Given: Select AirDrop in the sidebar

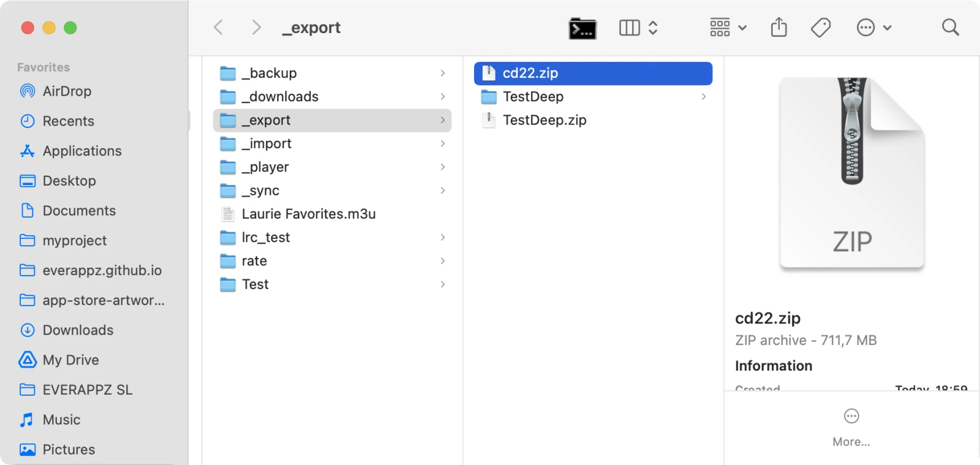Looking at the screenshot, I should pos(67,91).
